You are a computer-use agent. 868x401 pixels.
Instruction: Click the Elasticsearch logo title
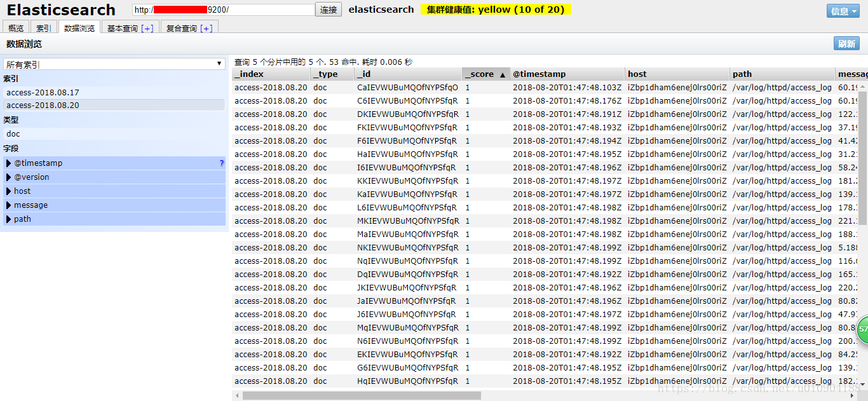click(61, 10)
